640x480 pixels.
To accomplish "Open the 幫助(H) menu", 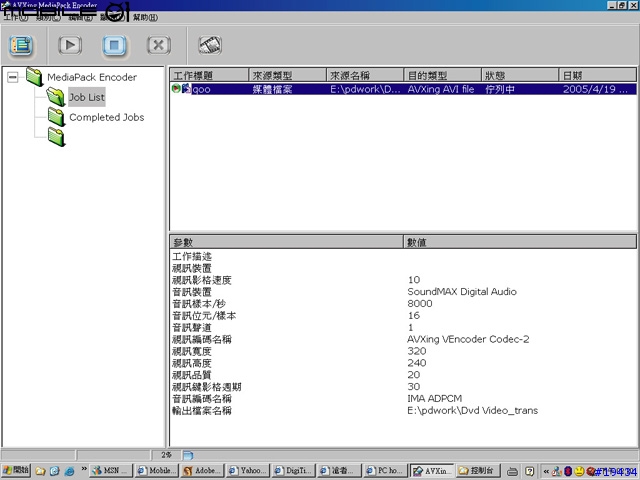I will (x=145, y=18).
